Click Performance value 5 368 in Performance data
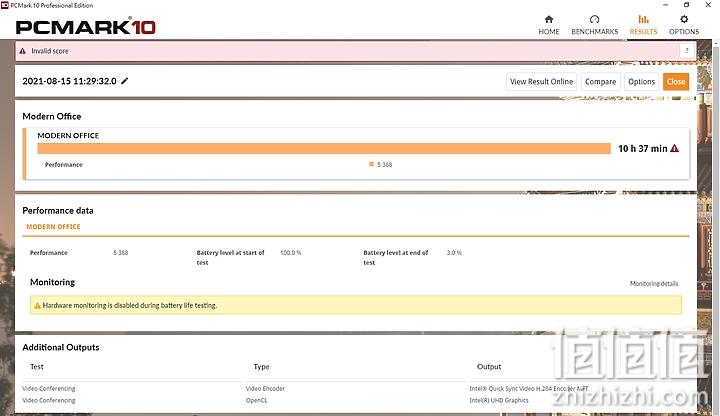720x416 pixels. 121,253
